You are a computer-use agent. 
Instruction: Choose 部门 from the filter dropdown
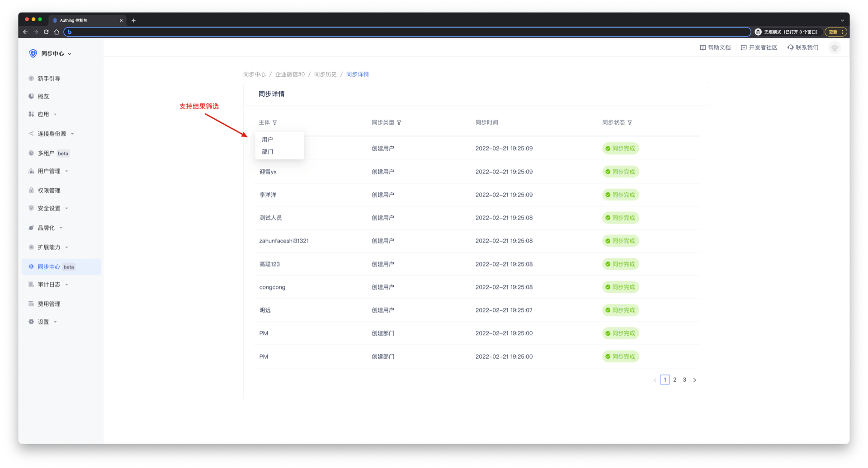click(x=267, y=152)
